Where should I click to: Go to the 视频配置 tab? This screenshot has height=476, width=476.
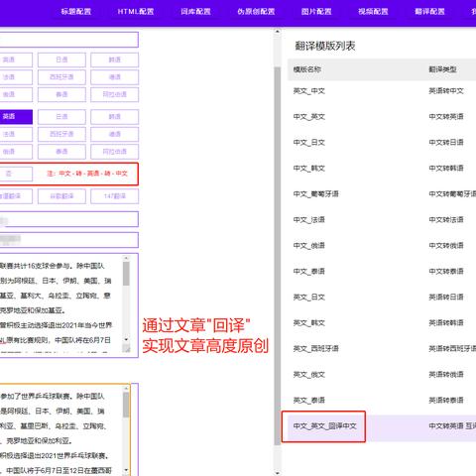(373, 12)
